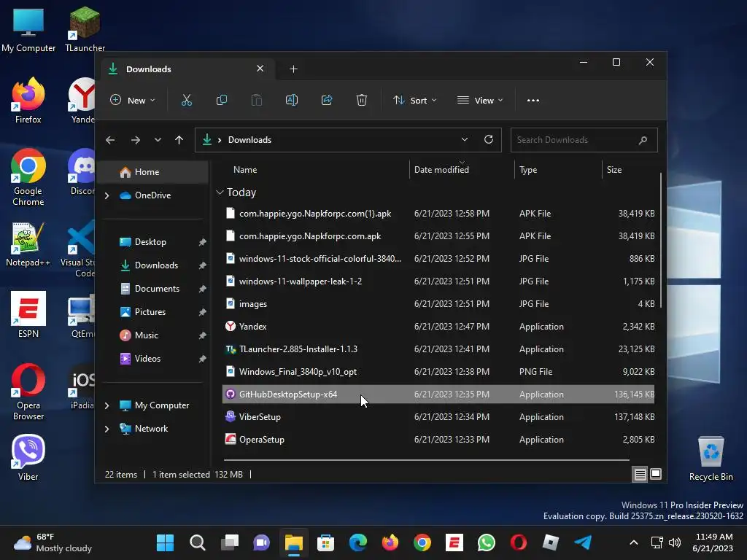Open the New item dropdown
The height and width of the screenshot is (560, 747).
133,100
